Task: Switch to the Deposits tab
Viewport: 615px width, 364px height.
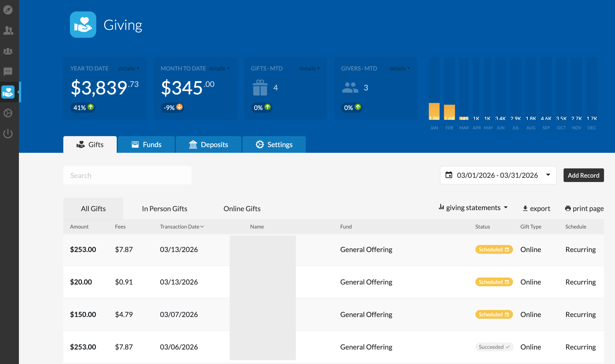Action: tap(208, 144)
